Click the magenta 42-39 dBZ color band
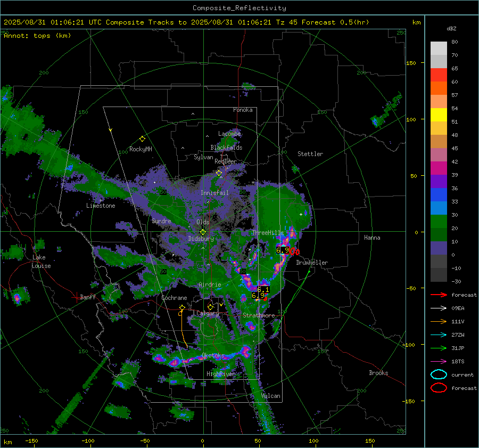Image resolution: width=479 pixels, height=448 pixels. (439, 168)
